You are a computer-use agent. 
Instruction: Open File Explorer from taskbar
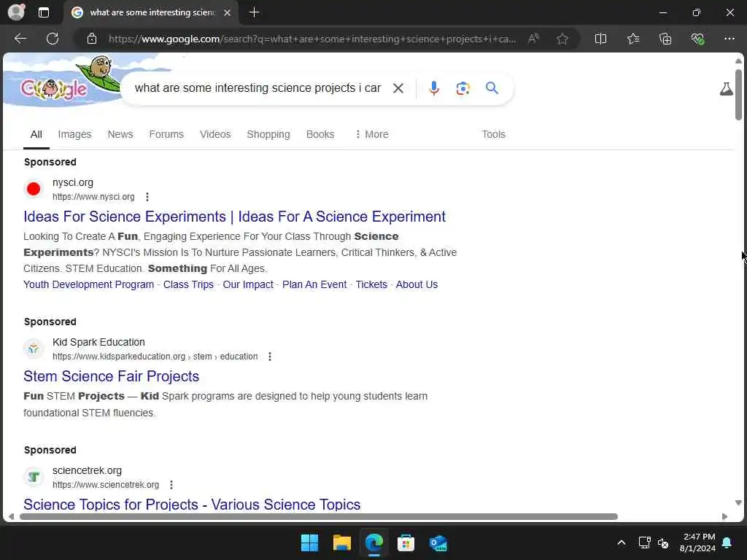[341, 542]
